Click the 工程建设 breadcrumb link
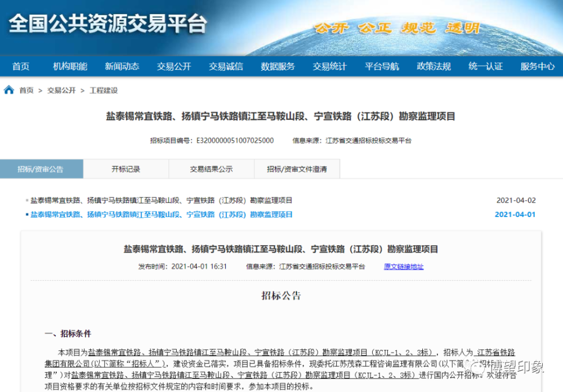 [x=104, y=91]
